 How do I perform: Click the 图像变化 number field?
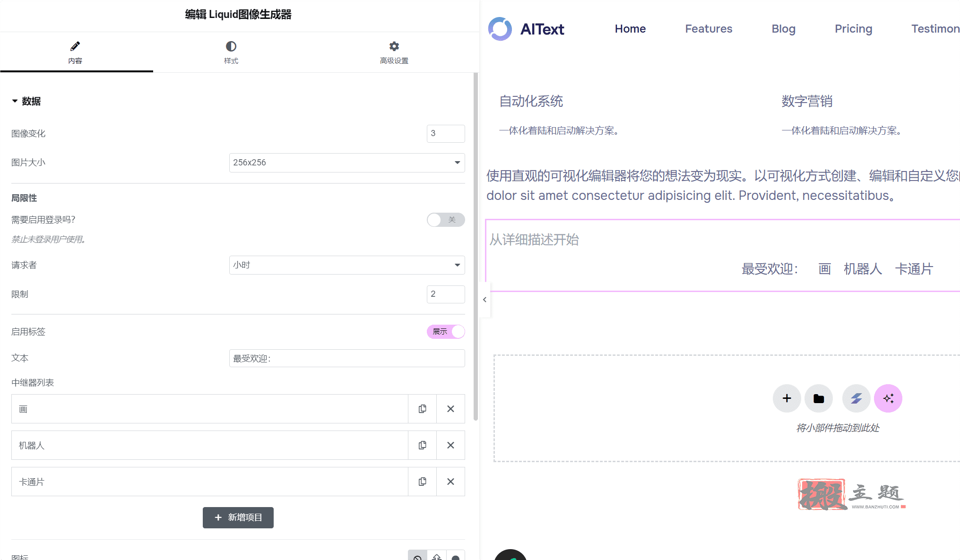click(x=445, y=133)
